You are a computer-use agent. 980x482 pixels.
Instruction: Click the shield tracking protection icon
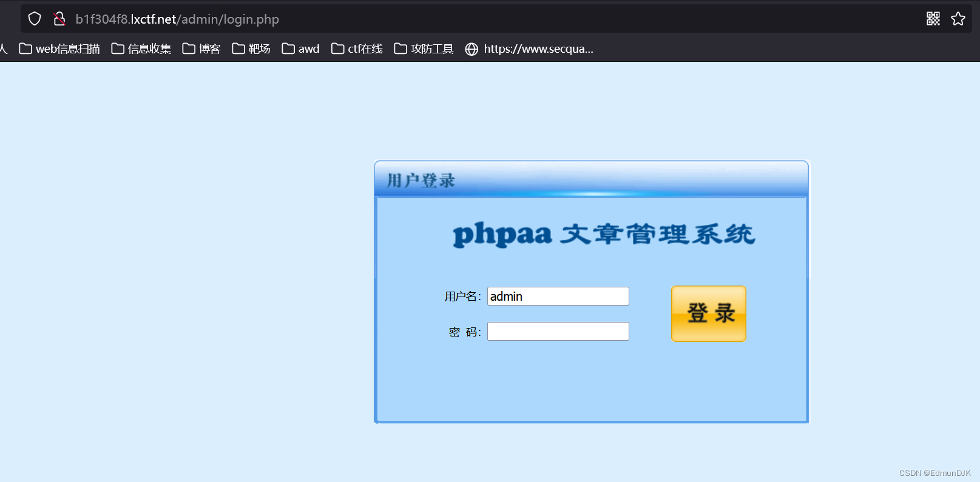[x=35, y=19]
